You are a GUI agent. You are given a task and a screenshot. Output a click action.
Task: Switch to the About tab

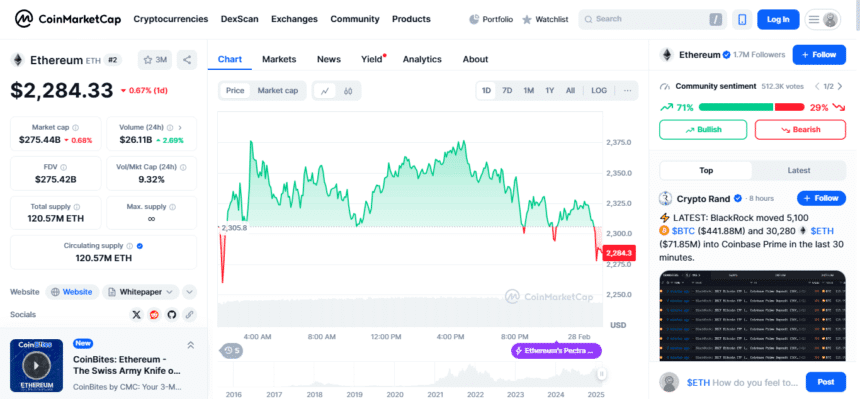[x=475, y=59]
